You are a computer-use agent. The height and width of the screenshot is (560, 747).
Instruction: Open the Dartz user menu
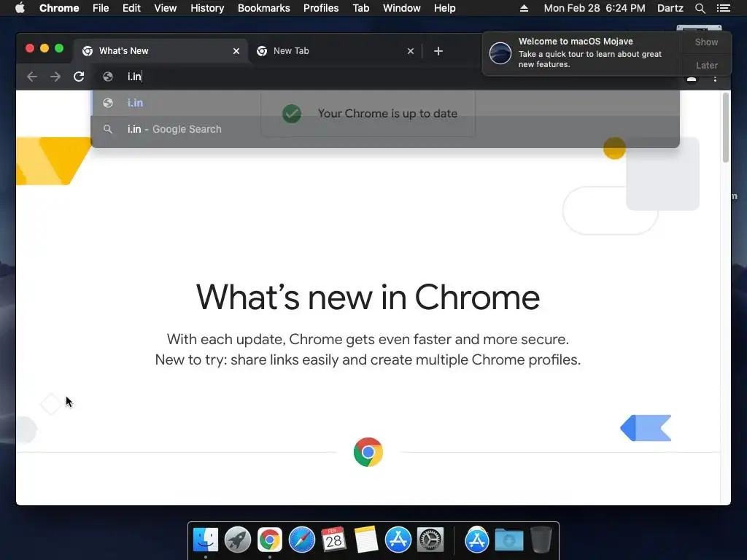670,8
